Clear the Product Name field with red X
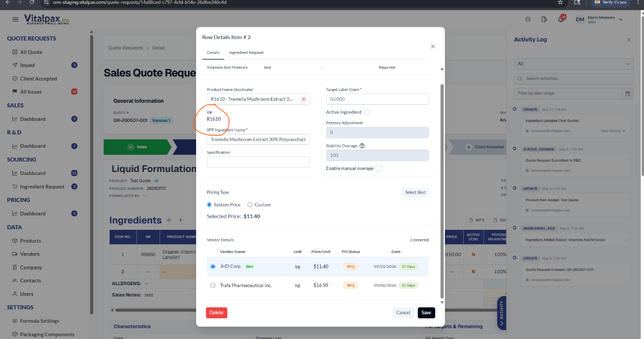Screen dimensions: 644x339 304,99
